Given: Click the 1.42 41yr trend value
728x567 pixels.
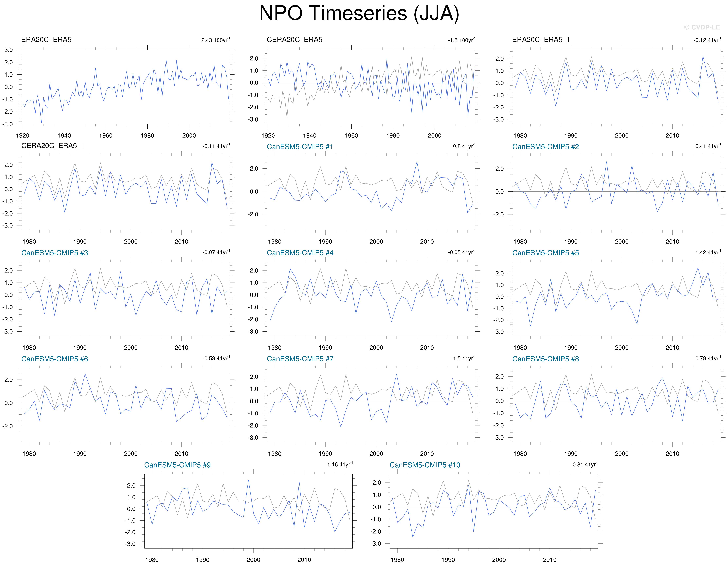Looking at the screenshot, I should (x=708, y=252).
